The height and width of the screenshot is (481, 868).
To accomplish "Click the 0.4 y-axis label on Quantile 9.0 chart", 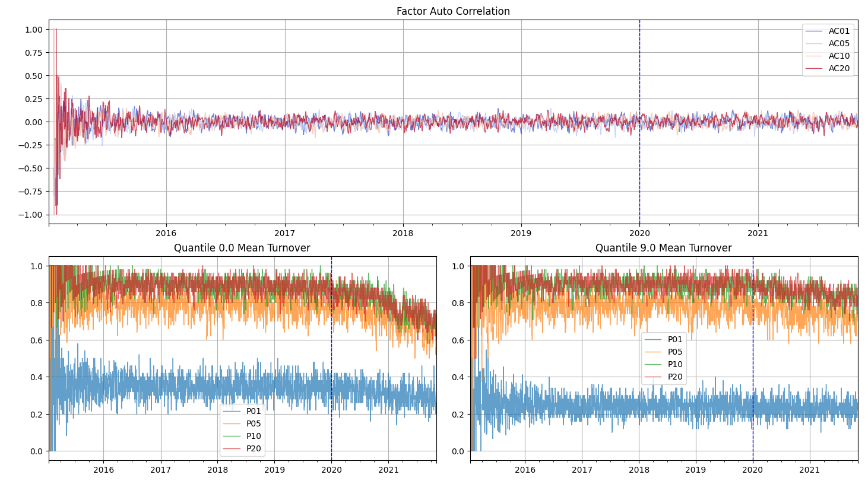I will tap(458, 377).
